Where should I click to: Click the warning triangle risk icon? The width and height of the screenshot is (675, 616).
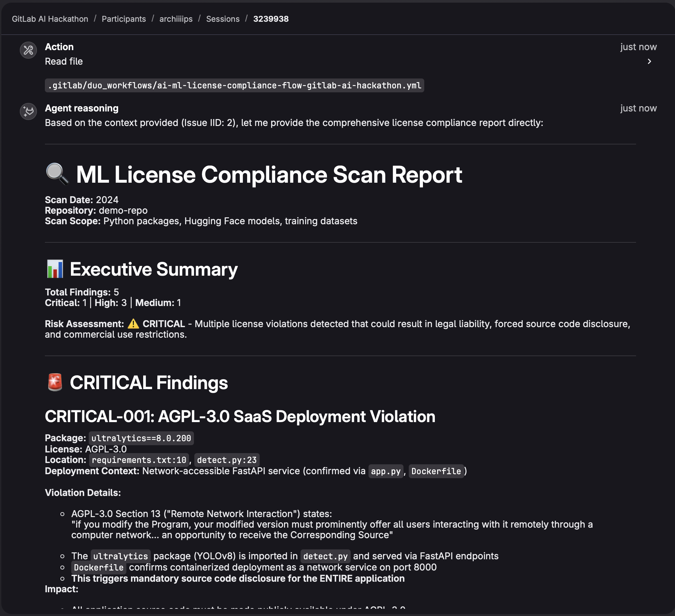tap(133, 324)
